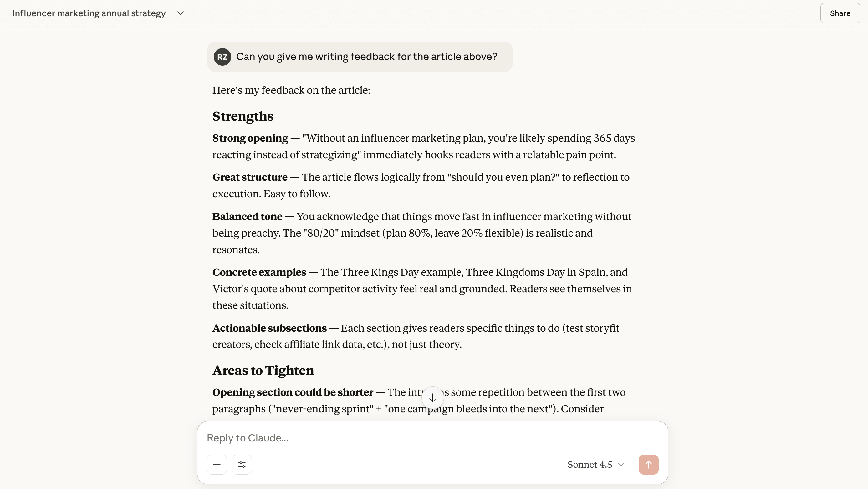Click the RZ user avatar icon
868x489 pixels.
point(222,57)
